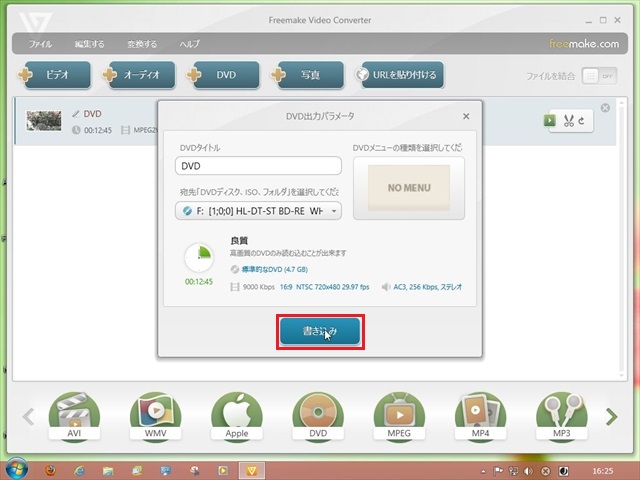Open the destination drive dropdown
The height and width of the screenshot is (480, 640).
pos(258,211)
